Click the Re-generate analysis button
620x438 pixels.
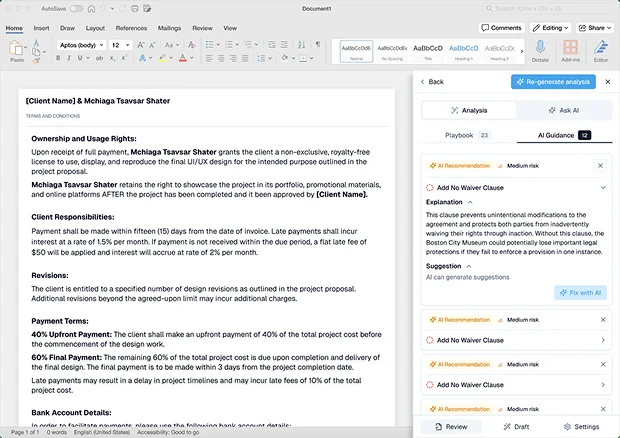tap(552, 82)
